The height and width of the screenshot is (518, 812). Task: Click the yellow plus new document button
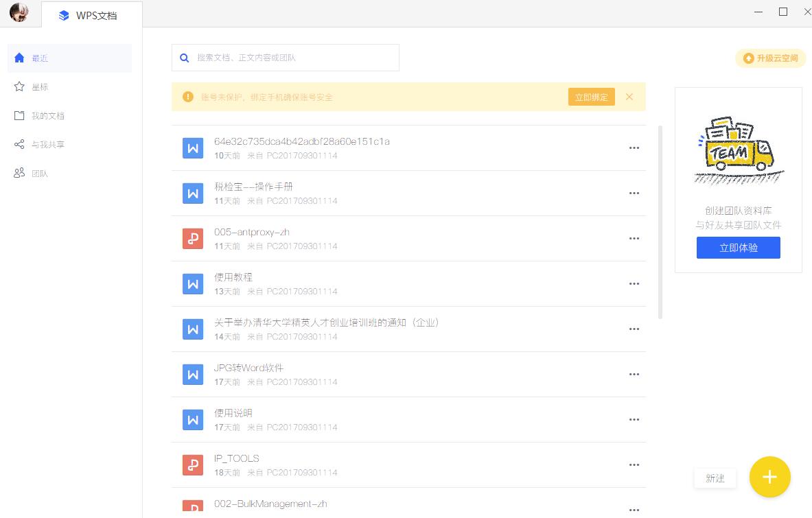[x=769, y=477]
